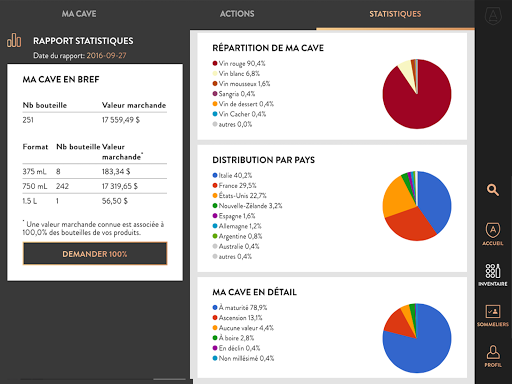Click the bar chart icon beside Rapport Statistiques

[14, 40]
